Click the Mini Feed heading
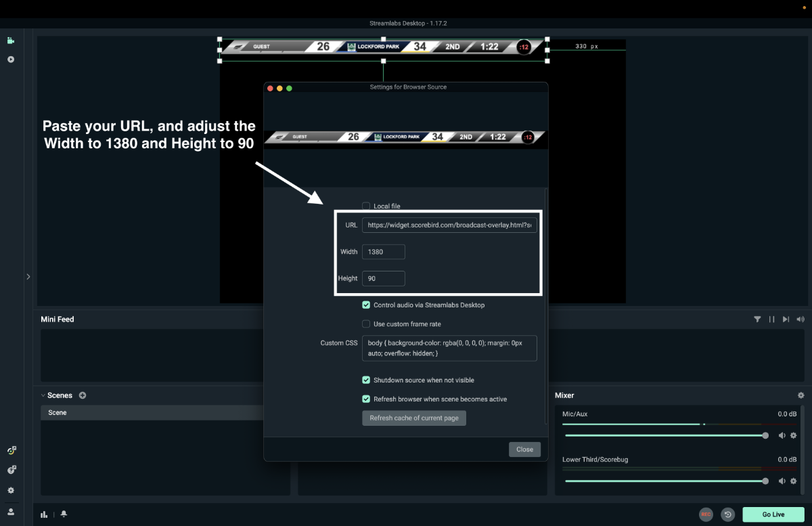 [x=58, y=319]
